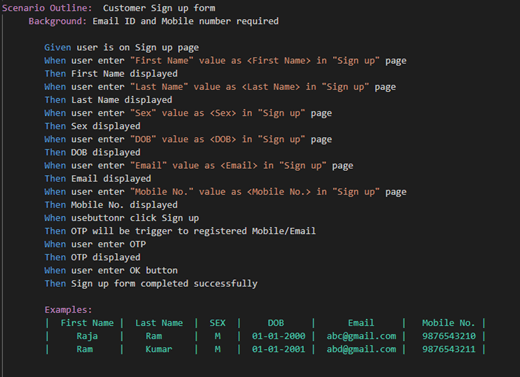Click the Kumar table cell

(159, 349)
